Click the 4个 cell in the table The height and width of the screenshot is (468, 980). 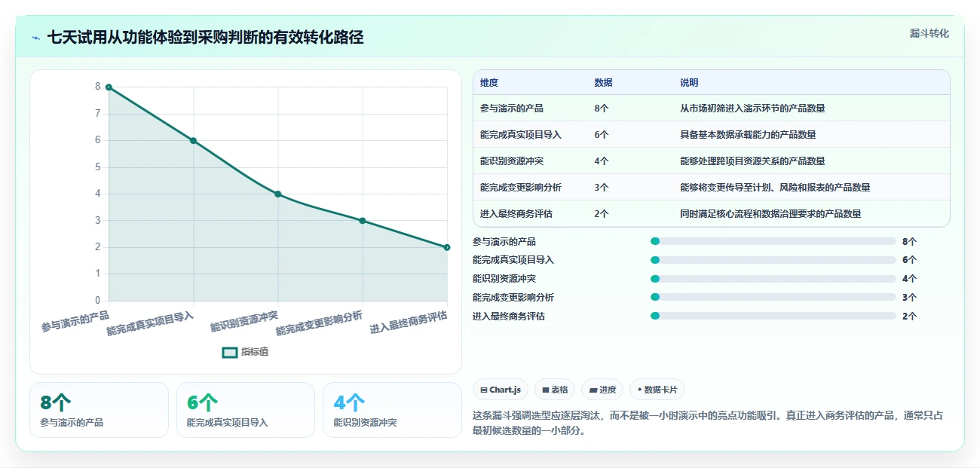pos(602,161)
